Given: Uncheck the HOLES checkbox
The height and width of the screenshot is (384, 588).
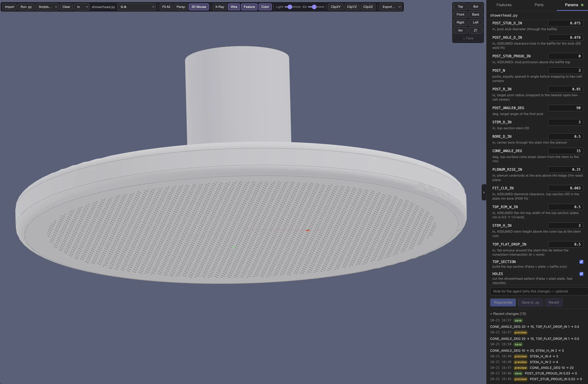Looking at the screenshot, I should (581, 274).
